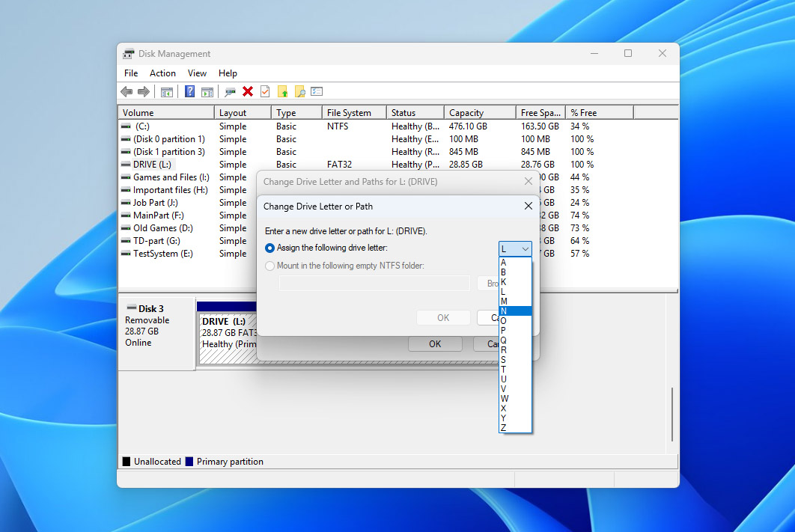
Task: Open the Help menu
Action: point(228,73)
